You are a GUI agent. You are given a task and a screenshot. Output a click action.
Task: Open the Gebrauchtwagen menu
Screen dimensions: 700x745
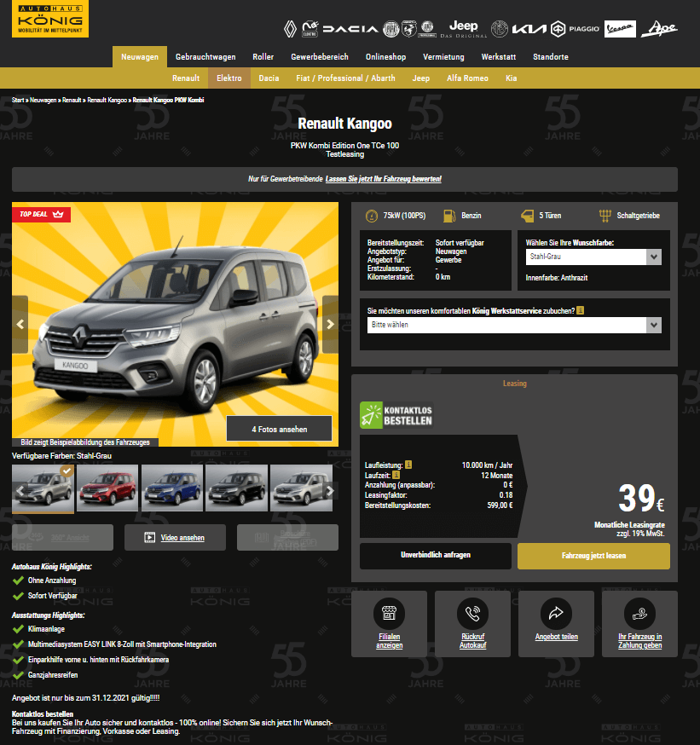click(x=205, y=56)
